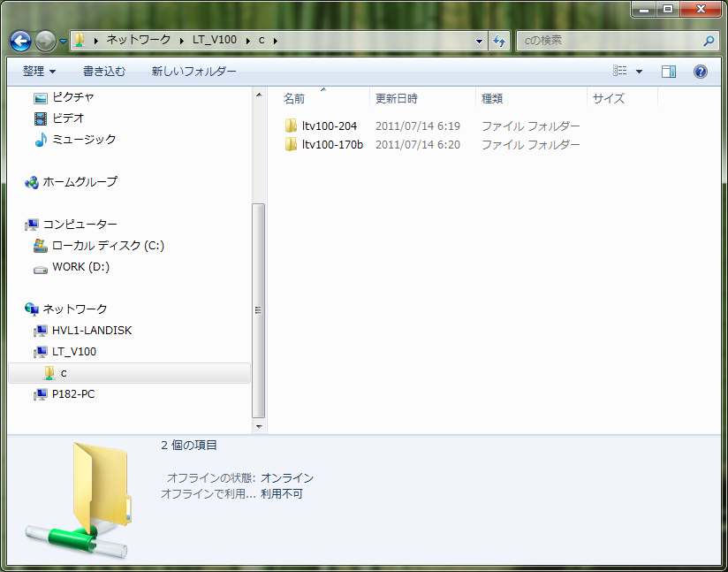This screenshot has width=728, height=572.
Task: Click the Forward navigation arrow
Action: (46, 41)
